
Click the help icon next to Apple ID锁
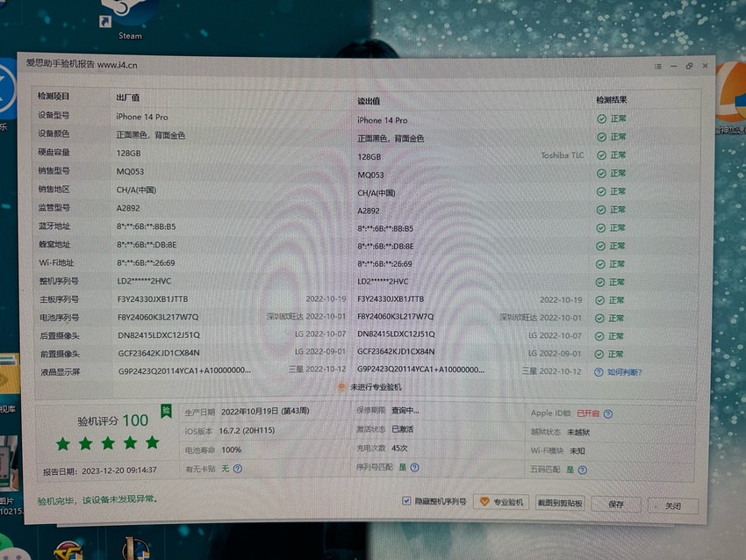(x=608, y=414)
